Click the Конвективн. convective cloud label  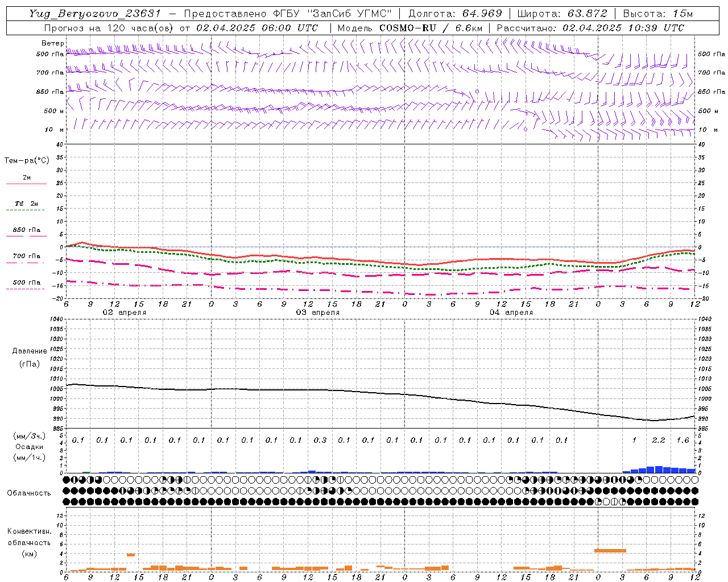tap(29, 531)
